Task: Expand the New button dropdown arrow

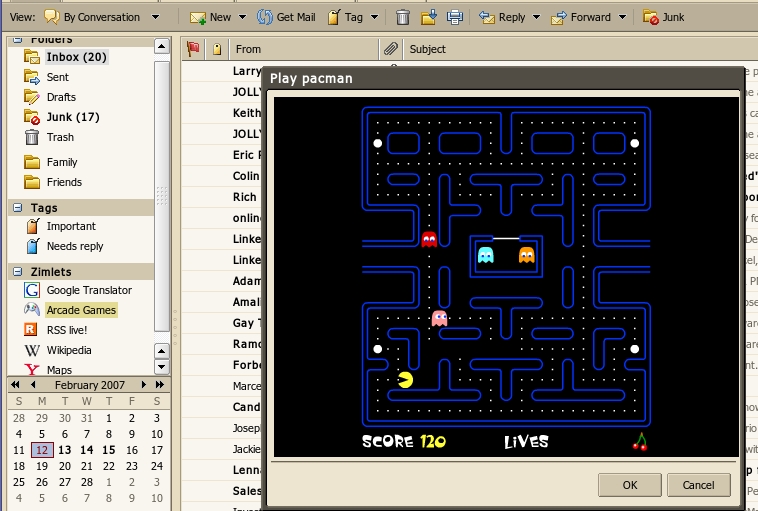Action: (x=242, y=17)
